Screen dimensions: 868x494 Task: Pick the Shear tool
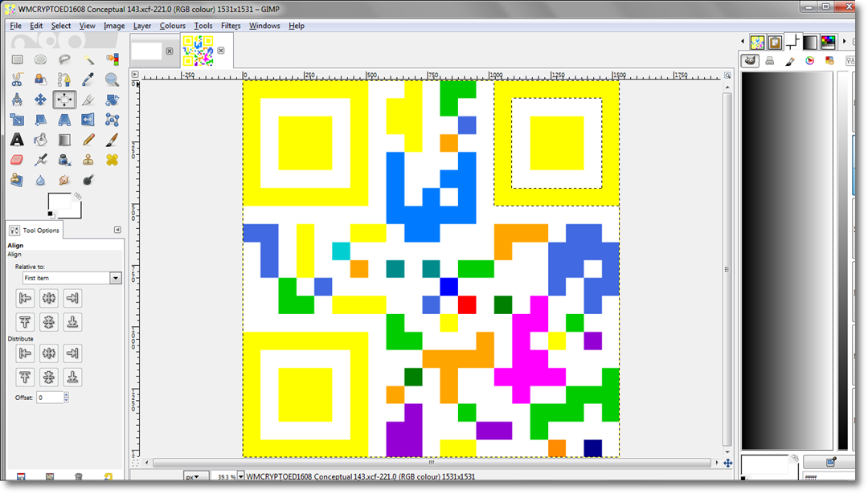(x=40, y=120)
